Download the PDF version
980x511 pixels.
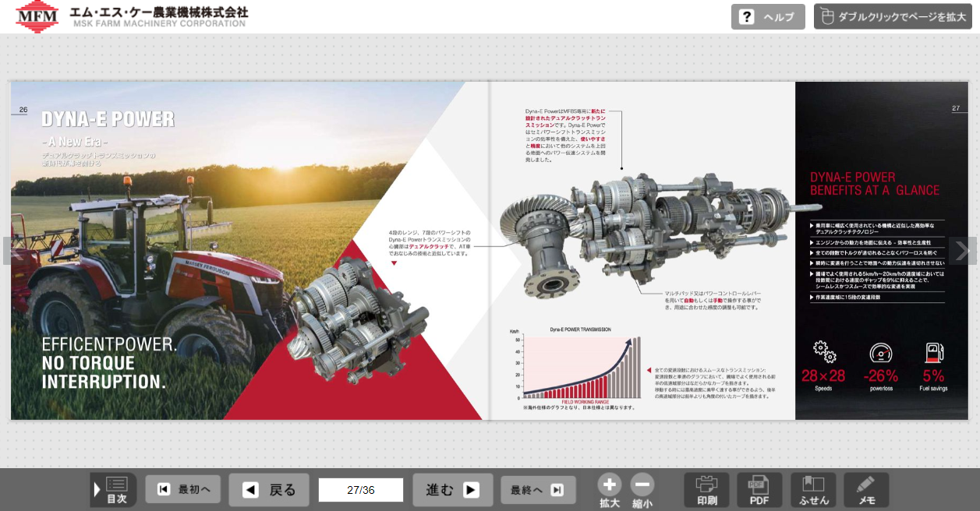click(x=759, y=490)
